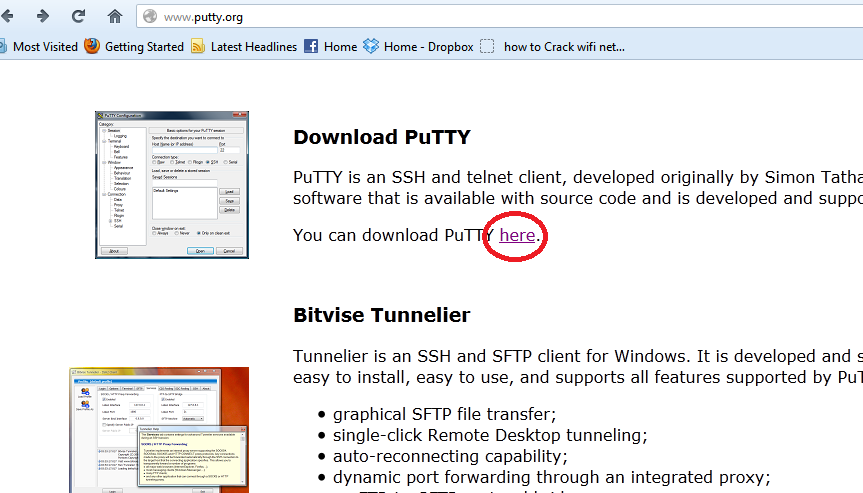The image size is (863, 493).
Task: Click the RSS feed icon for Latest Headlines
Action: coord(198,46)
